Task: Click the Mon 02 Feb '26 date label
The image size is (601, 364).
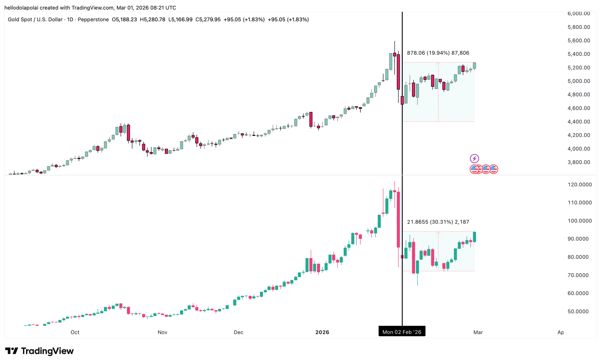Action: pyautogui.click(x=402, y=332)
